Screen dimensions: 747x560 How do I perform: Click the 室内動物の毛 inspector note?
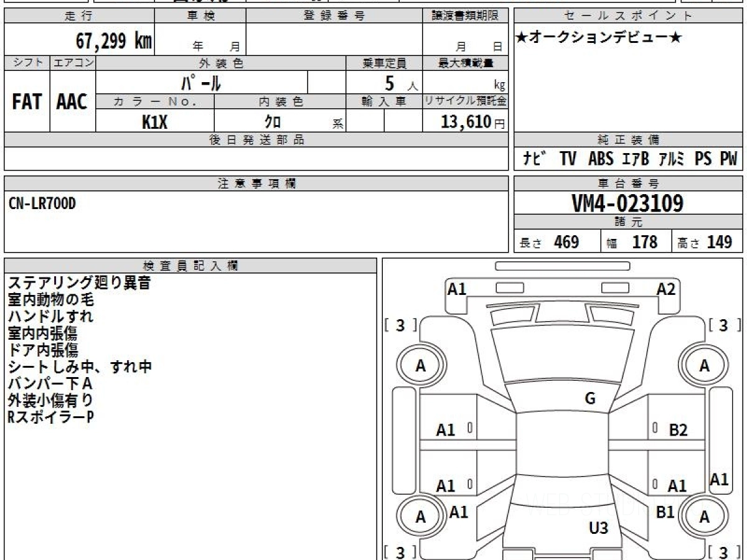[x=51, y=299]
